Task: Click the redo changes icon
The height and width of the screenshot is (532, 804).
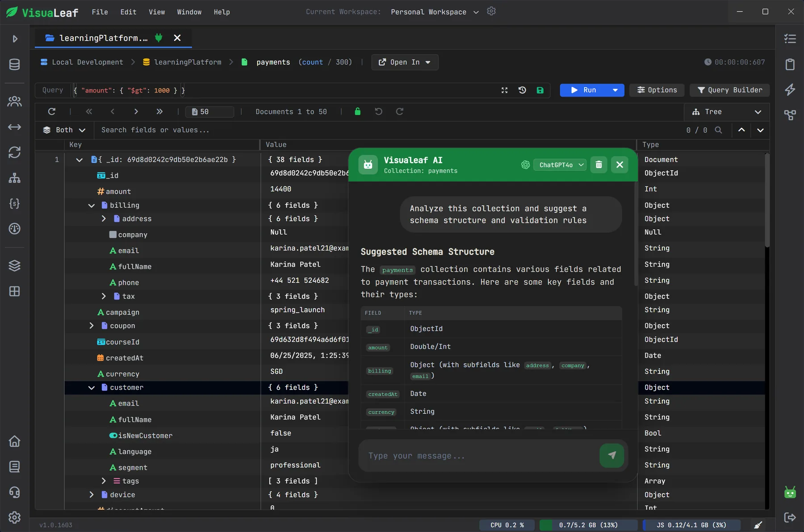Action: pos(400,112)
